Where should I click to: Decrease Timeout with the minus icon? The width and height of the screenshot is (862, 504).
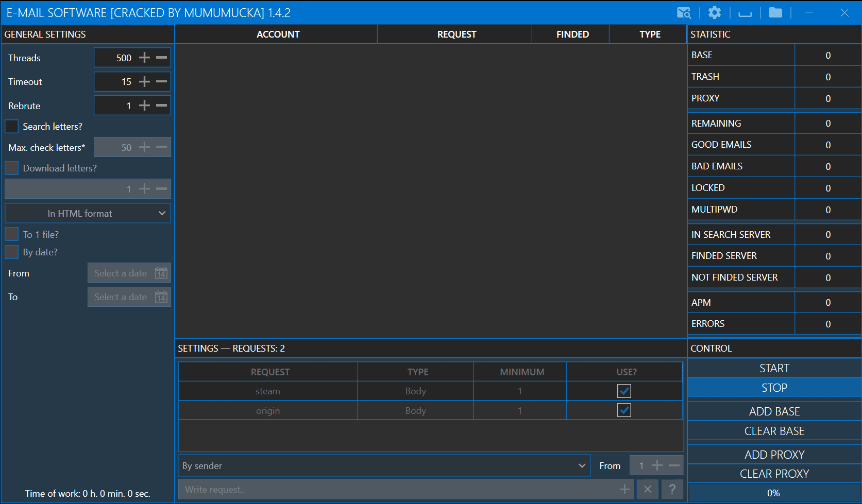pos(162,81)
